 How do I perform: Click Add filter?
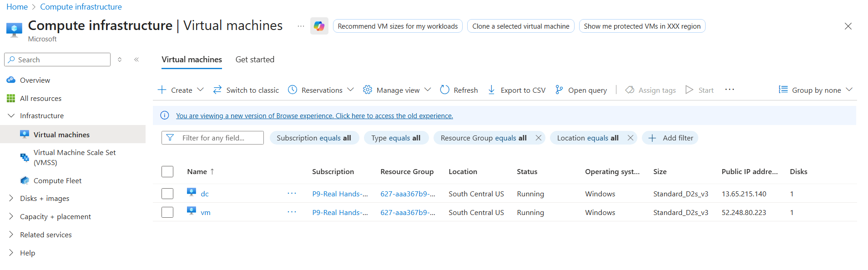670,138
